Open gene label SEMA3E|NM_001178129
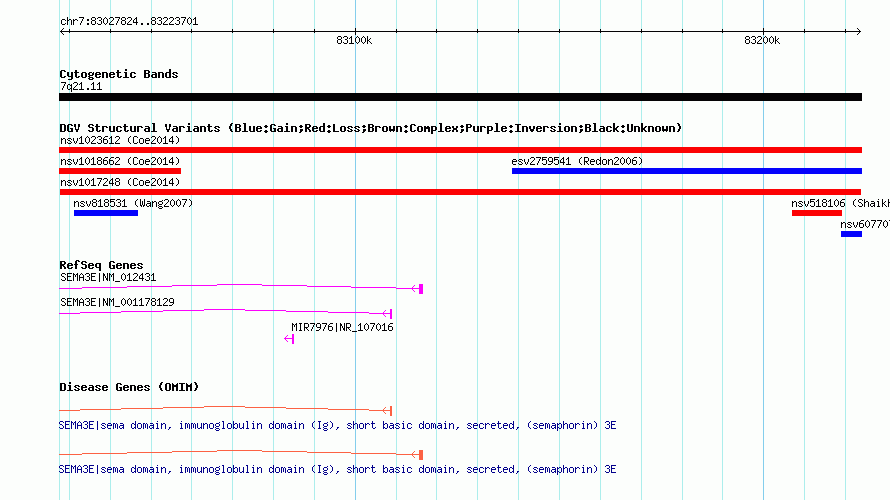 (117, 302)
